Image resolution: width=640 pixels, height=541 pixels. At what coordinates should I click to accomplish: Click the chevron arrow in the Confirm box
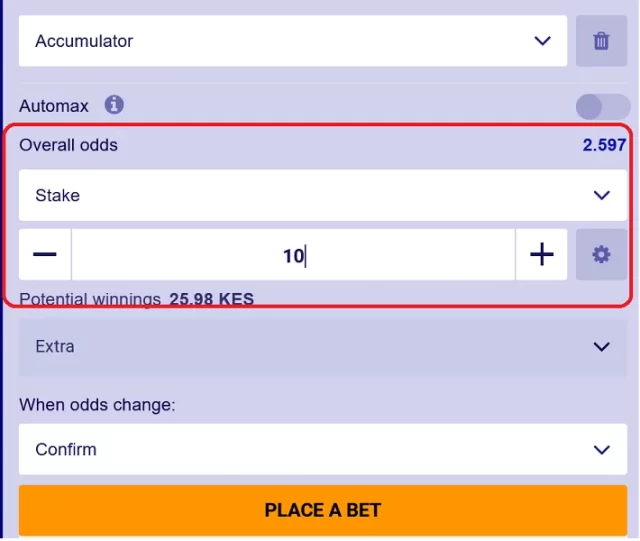click(x=602, y=450)
